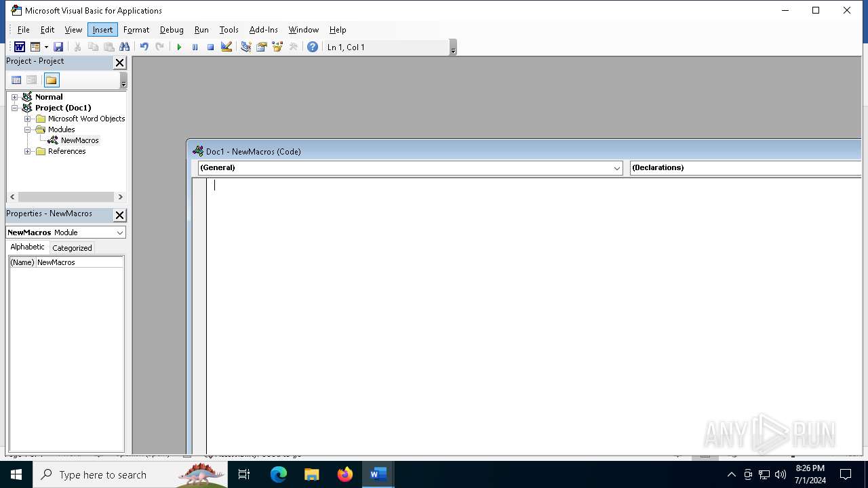Viewport: 868px width, 488px height.
Task: Toggle Folders view in Project panel
Action: (52, 80)
